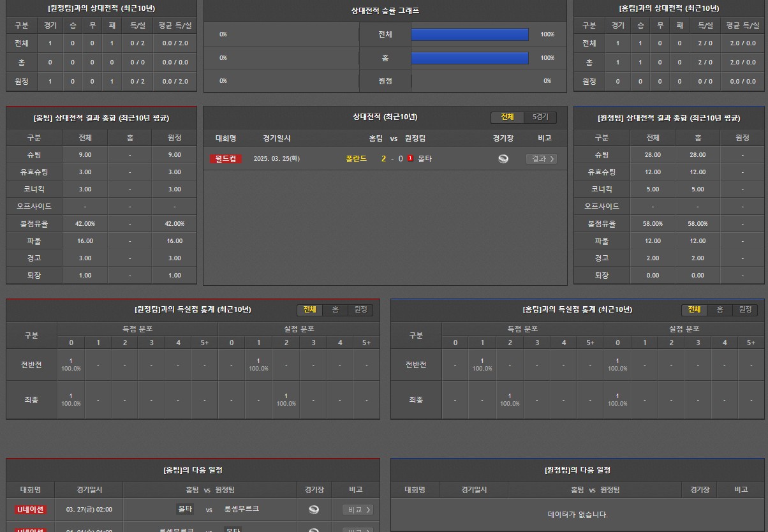Toggle 홈 filter in [원정팀]과의 득실점 통계
Viewport: 768px width, 532px height.
click(335, 309)
